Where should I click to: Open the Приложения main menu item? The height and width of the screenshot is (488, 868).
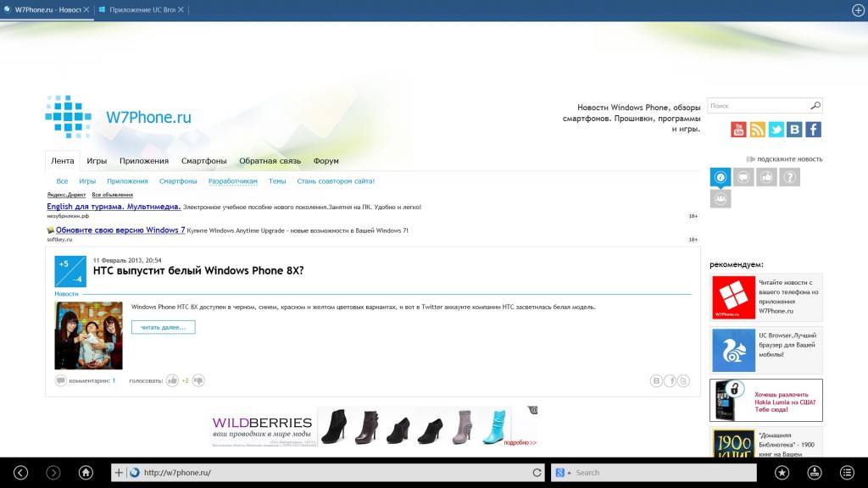coord(144,161)
